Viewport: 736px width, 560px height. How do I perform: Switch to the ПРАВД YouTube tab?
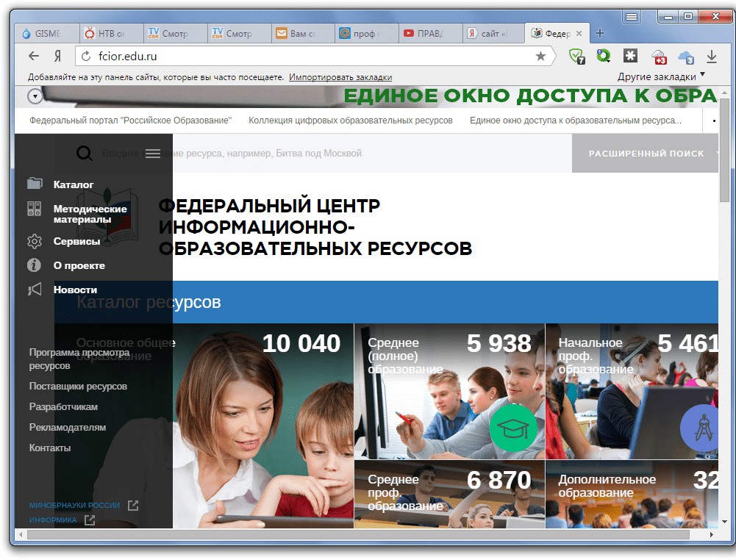point(430,34)
